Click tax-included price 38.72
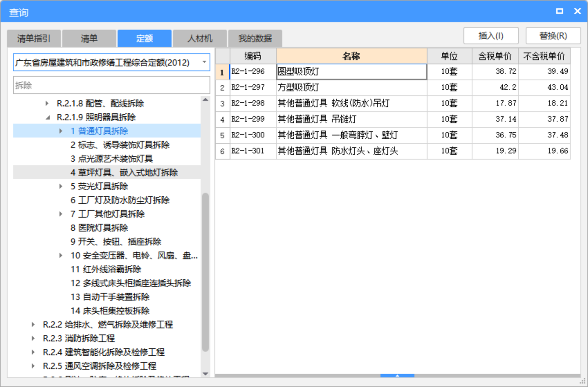Screen dimensions: 588x387 (x=495, y=72)
